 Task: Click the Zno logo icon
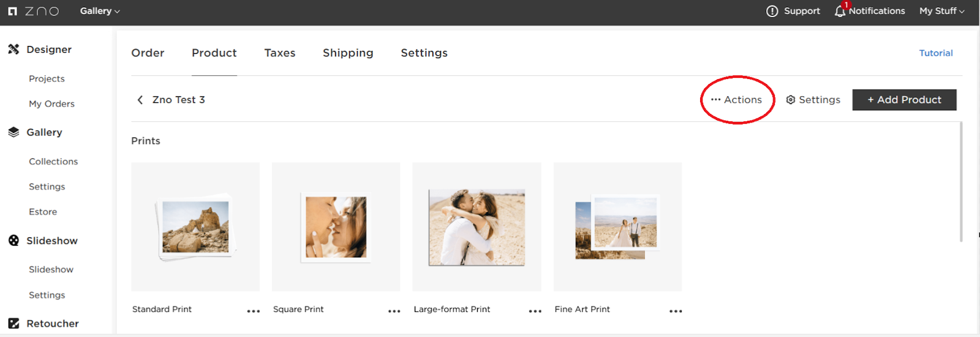click(12, 11)
